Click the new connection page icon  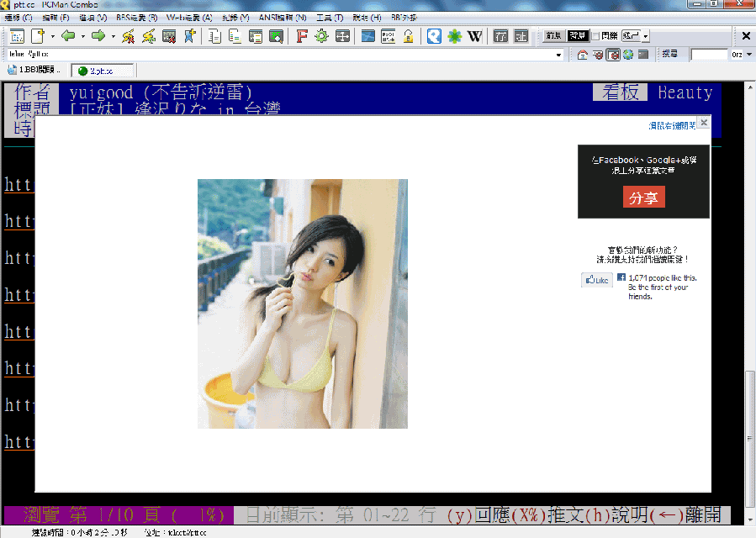pyautogui.click(x=38, y=36)
